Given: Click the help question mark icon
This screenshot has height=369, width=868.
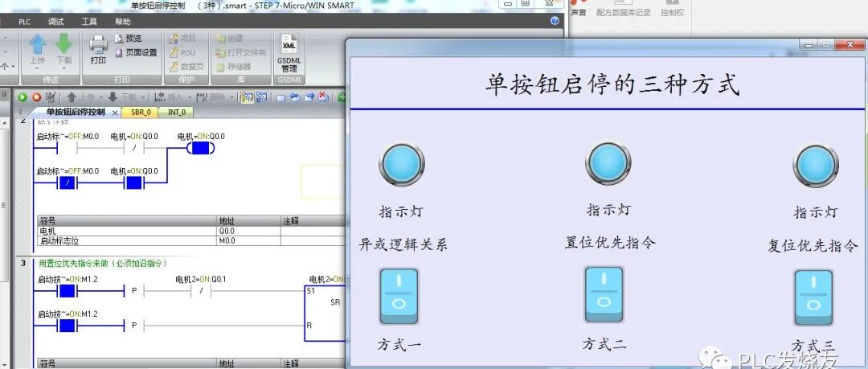Looking at the screenshot, I should 555,21.
